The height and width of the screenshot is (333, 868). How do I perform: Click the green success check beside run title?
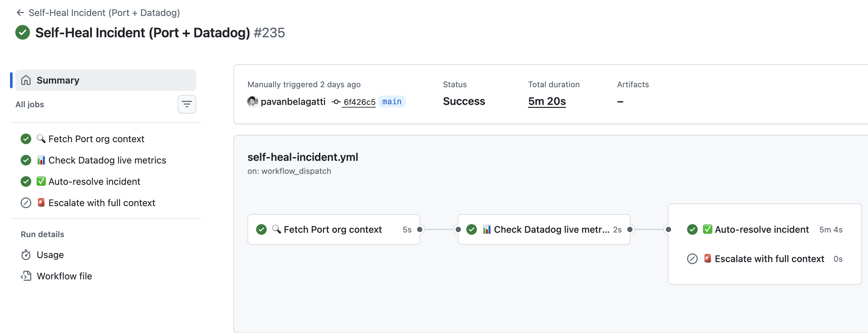pos(23,32)
